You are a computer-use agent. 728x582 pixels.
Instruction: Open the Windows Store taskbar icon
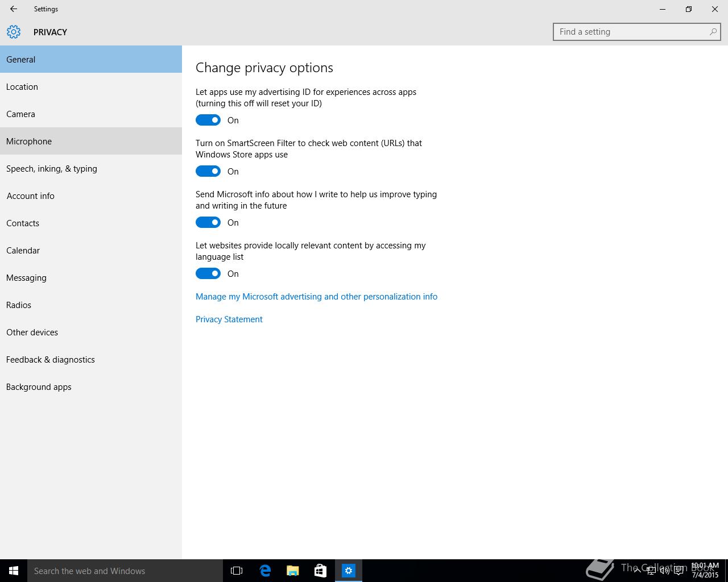tap(321, 571)
